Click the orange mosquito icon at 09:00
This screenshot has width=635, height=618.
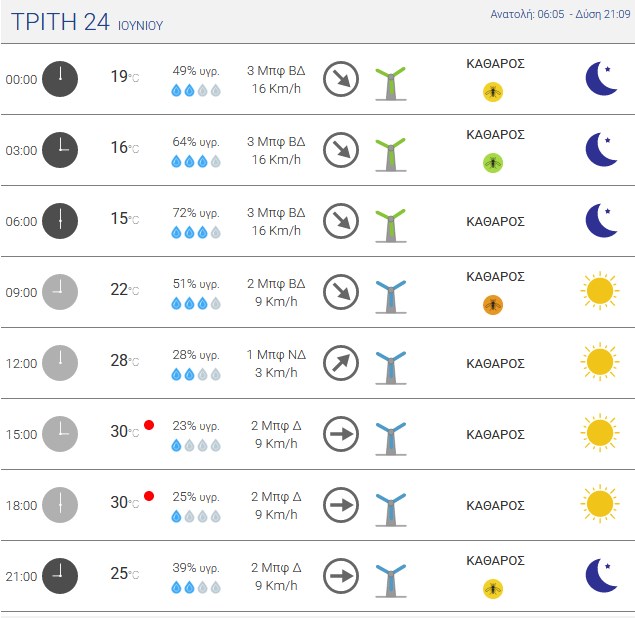(x=493, y=305)
